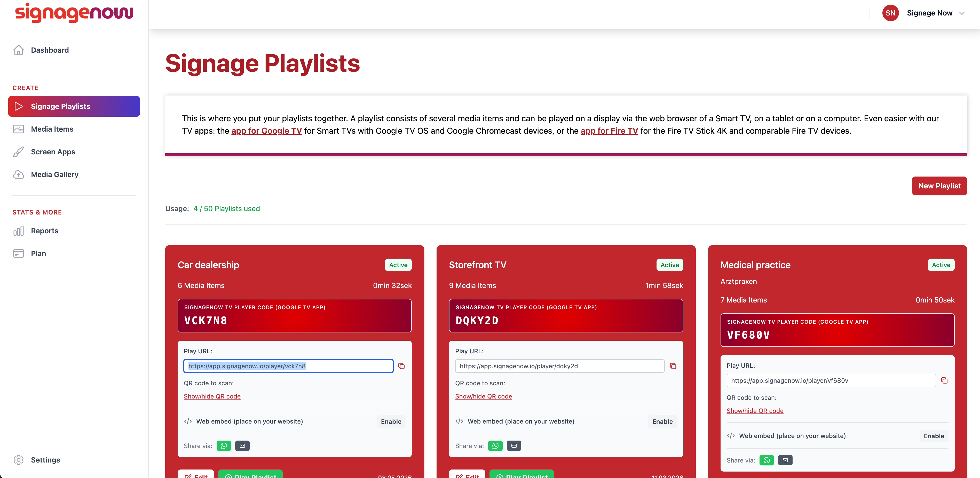This screenshot has width=980, height=478.
Task: Copy the Storefront TV play URL
Action: click(673, 366)
